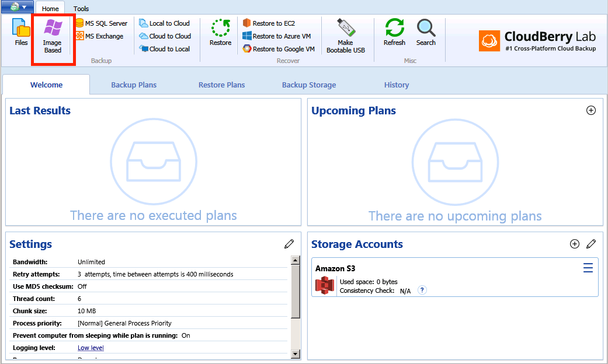The height and width of the screenshot is (364, 608).
Task: Open Amazon S3 account hamburger menu
Action: click(x=588, y=268)
